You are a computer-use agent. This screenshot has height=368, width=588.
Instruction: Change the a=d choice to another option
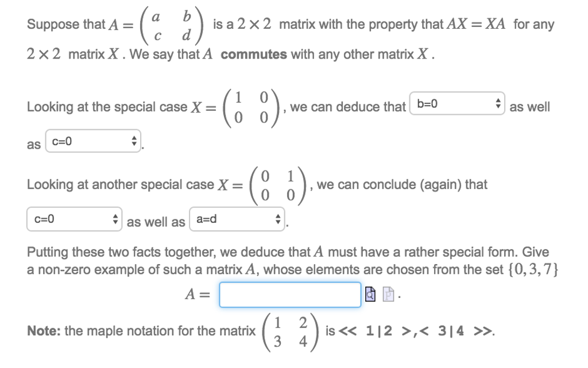pyautogui.click(x=235, y=218)
